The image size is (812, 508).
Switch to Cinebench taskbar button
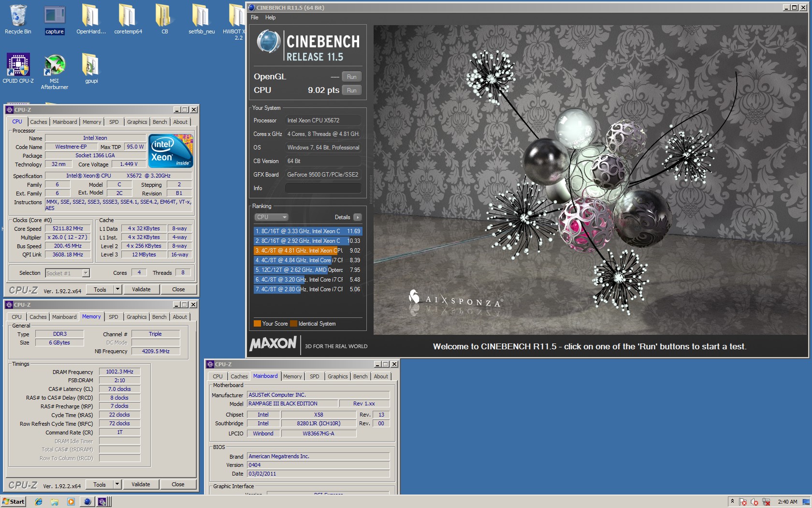click(x=87, y=502)
